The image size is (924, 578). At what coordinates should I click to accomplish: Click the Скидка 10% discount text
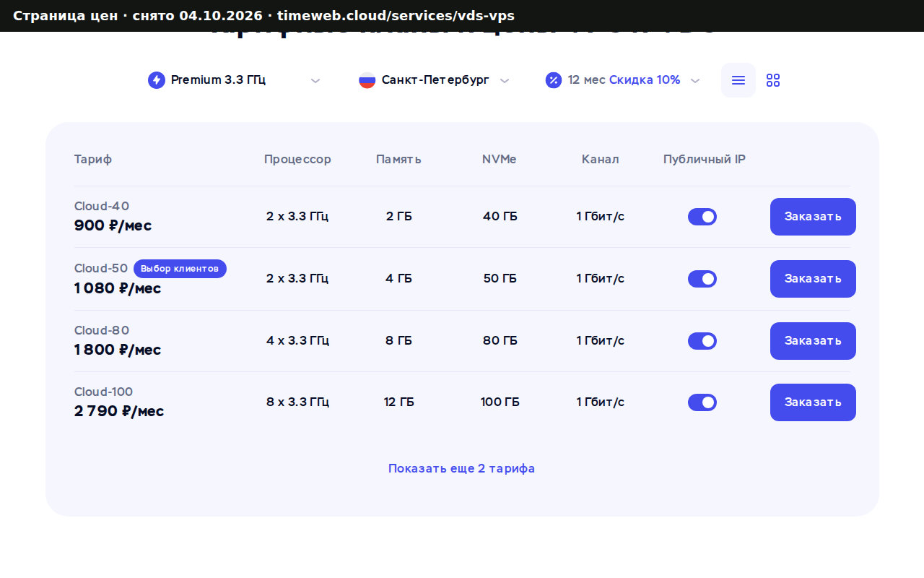(645, 80)
